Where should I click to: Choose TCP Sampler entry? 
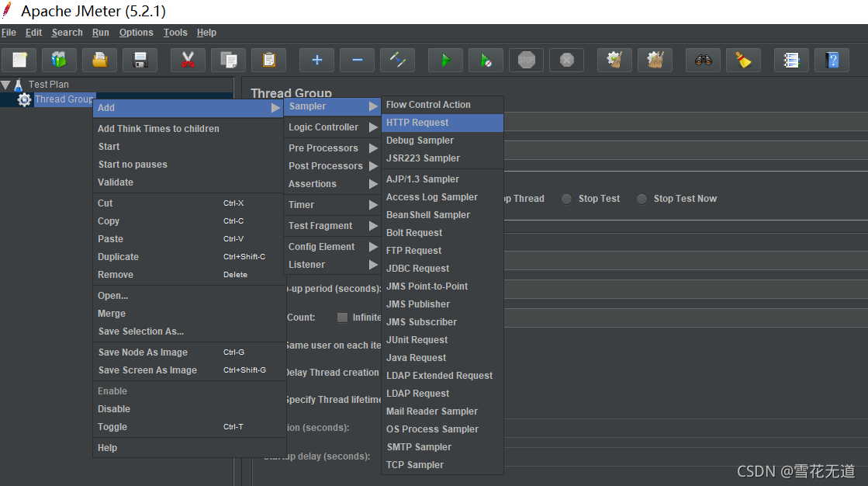(x=442, y=465)
